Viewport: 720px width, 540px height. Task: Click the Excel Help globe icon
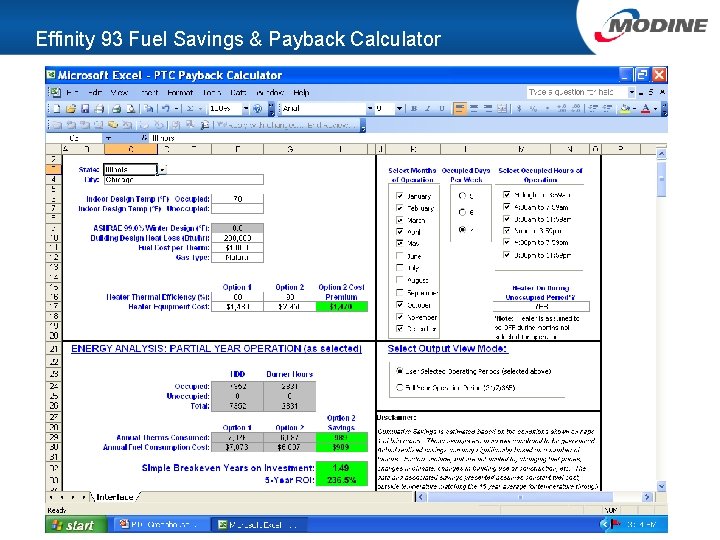tap(258, 109)
